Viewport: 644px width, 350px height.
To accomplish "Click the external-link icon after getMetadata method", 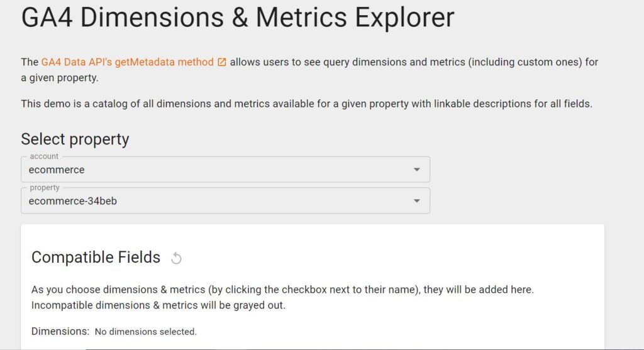I will (x=222, y=62).
